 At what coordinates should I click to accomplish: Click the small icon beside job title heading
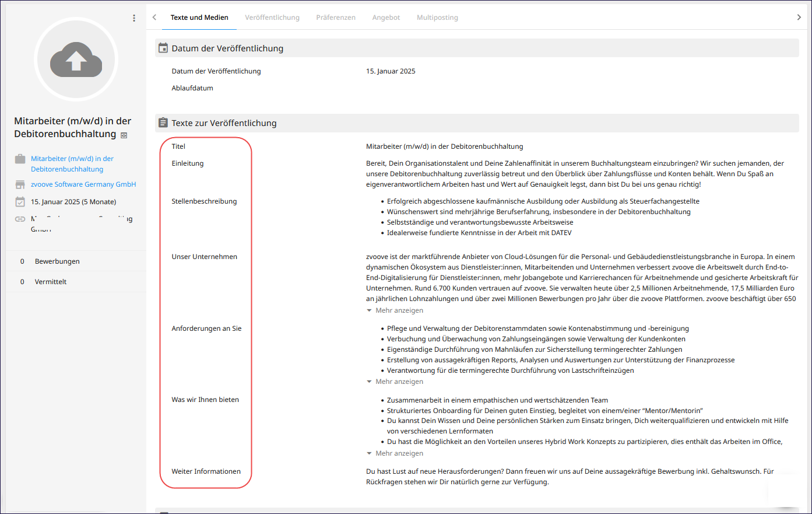124,135
